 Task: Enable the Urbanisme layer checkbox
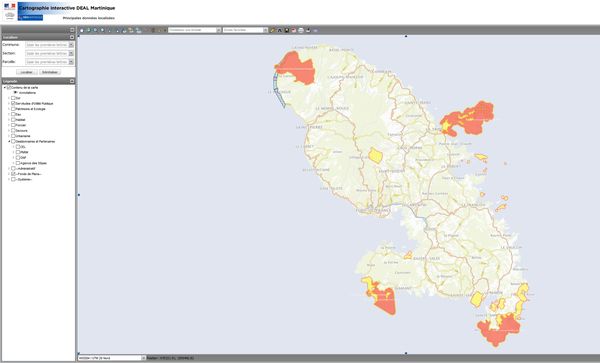click(x=13, y=136)
